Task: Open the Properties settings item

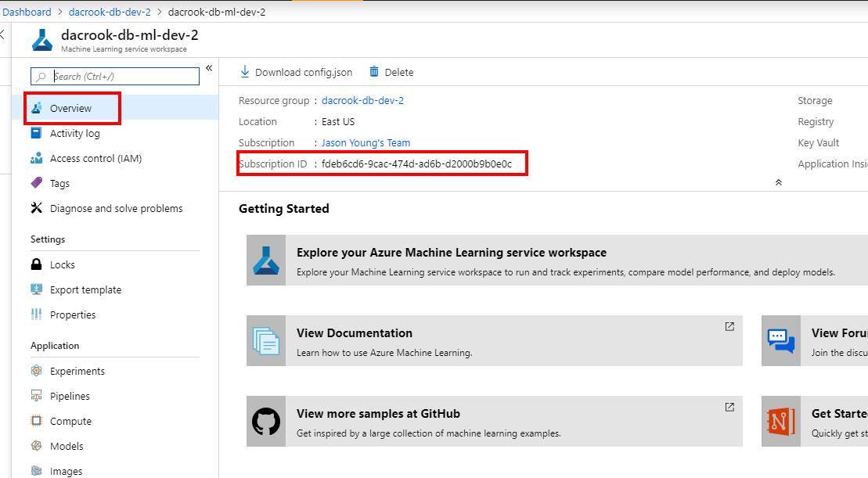Action: tap(115, 314)
